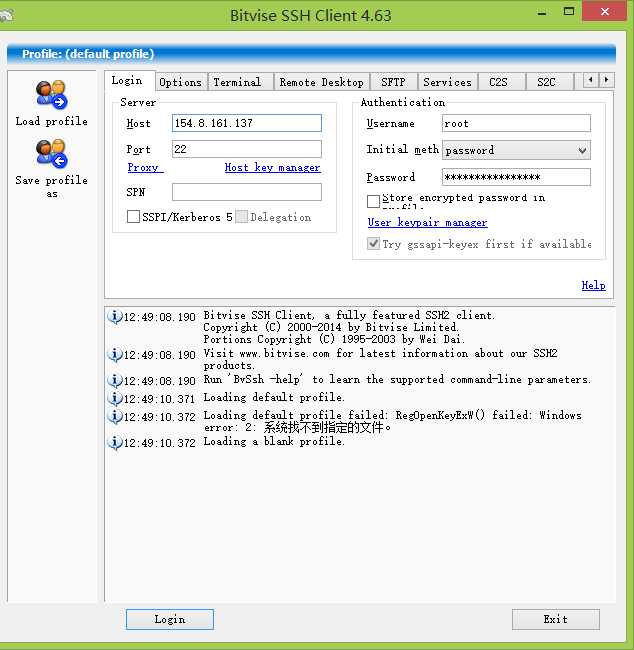The height and width of the screenshot is (650, 634).
Task: Click the Bitvise app icon in title bar
Action: tap(6, 15)
